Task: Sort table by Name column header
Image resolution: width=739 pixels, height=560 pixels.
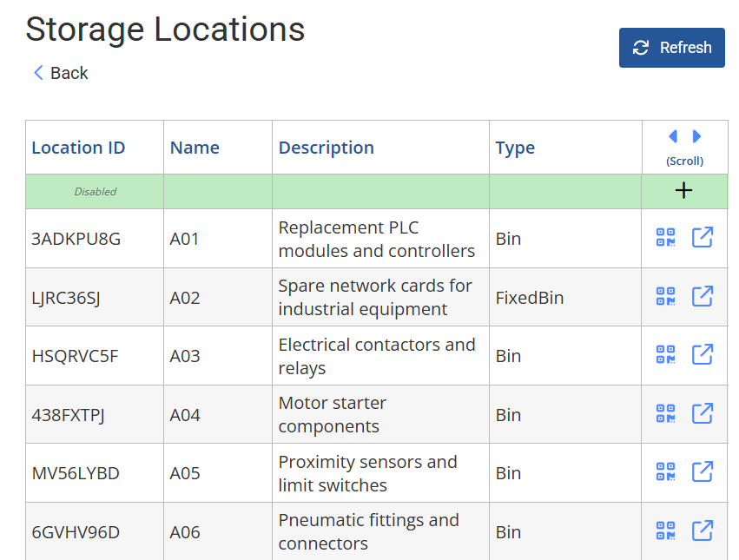Action: (x=195, y=148)
